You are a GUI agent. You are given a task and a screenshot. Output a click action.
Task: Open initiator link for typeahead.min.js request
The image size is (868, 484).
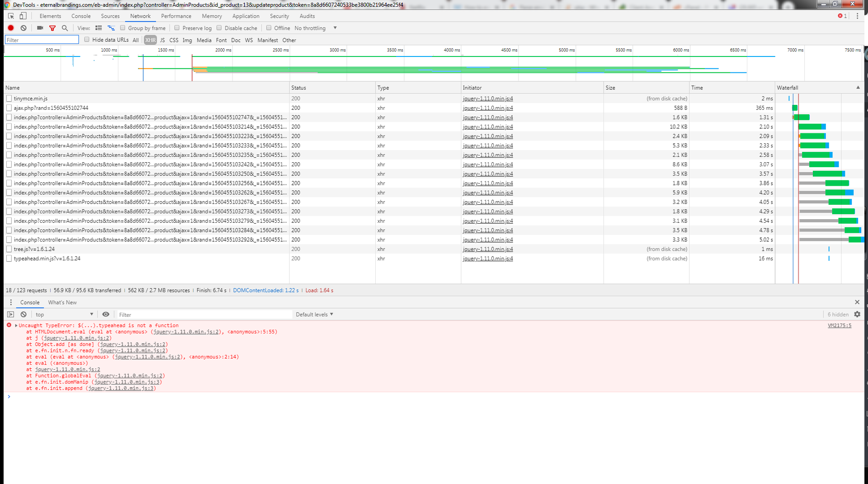[x=488, y=258]
